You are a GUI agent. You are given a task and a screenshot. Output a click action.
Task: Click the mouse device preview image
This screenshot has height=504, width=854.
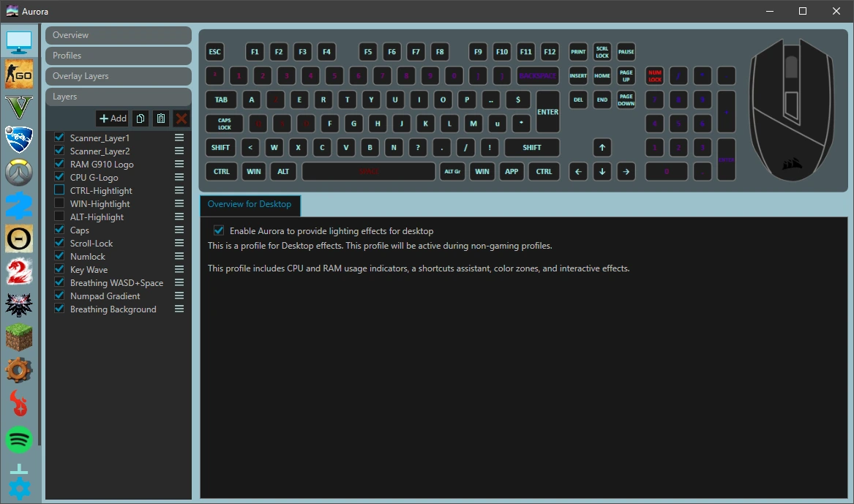(792, 110)
